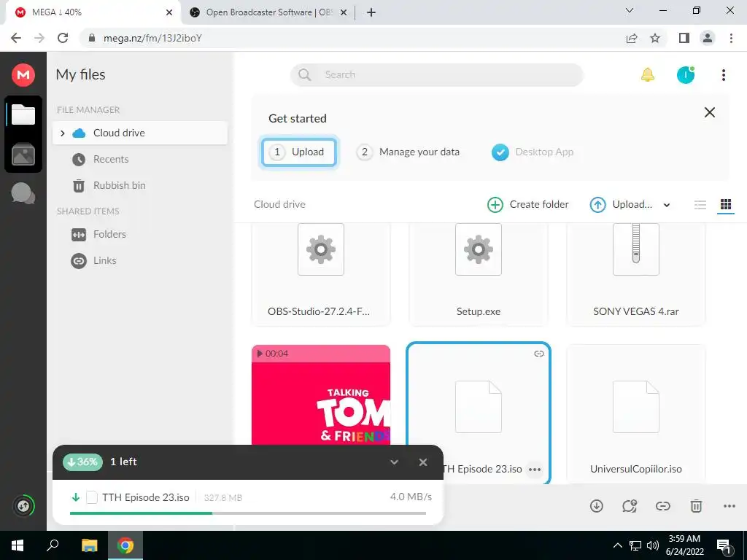747x560 pixels.
Task: Select the UniversulCopiilor.iso tile
Action: click(x=635, y=413)
